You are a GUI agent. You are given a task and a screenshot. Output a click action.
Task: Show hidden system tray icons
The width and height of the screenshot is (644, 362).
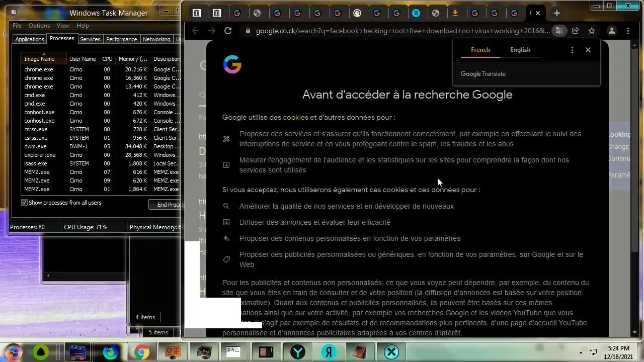pos(581,352)
